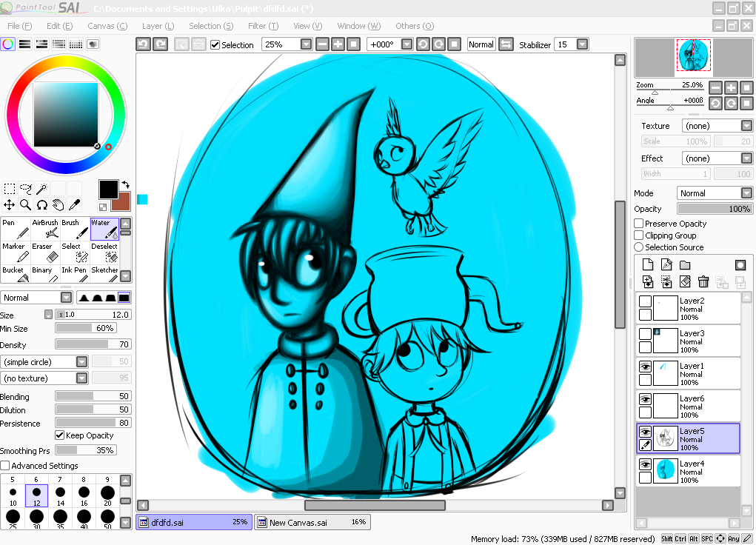Hide Layer4 using its eye icon

[x=645, y=464]
